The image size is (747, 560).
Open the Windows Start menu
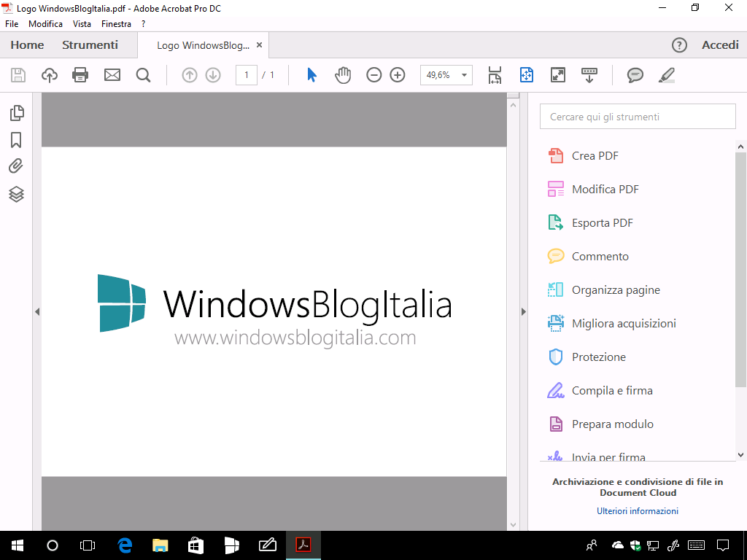(x=18, y=545)
